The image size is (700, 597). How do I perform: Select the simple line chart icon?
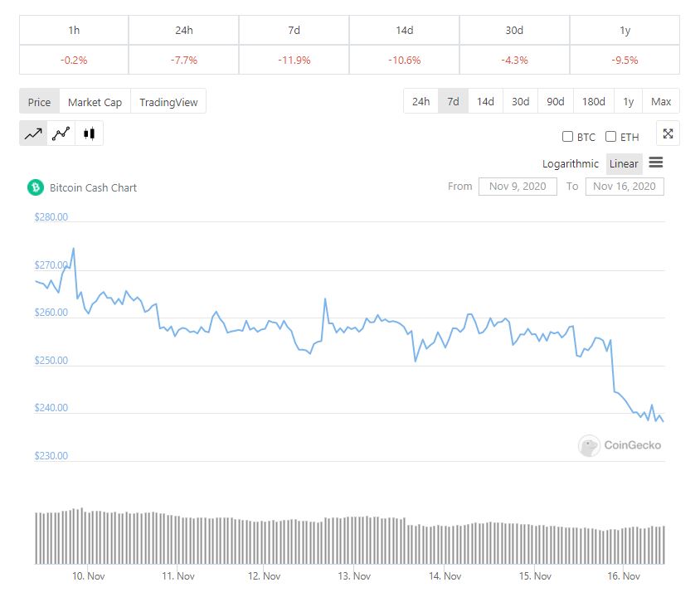pos(33,133)
